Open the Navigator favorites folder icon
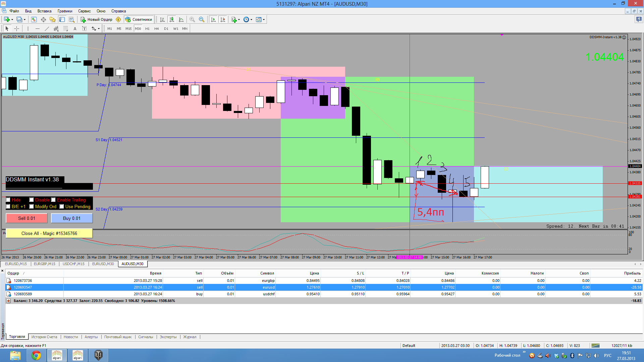644x362 pixels. (x=53, y=19)
